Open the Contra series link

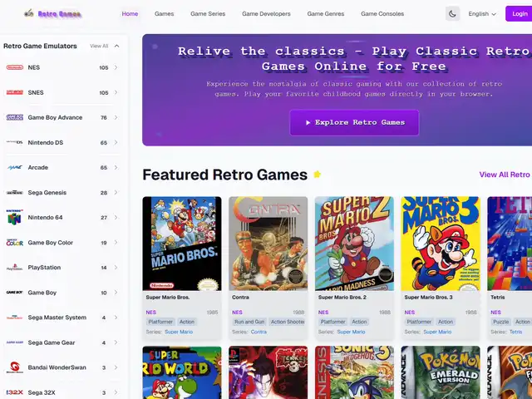[259, 332]
